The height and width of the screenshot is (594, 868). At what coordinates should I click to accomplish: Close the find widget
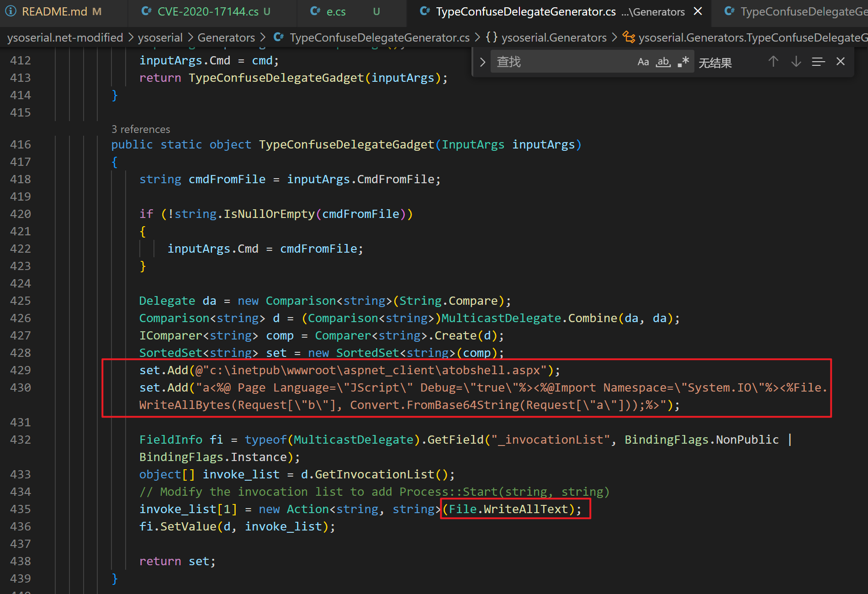pos(841,61)
